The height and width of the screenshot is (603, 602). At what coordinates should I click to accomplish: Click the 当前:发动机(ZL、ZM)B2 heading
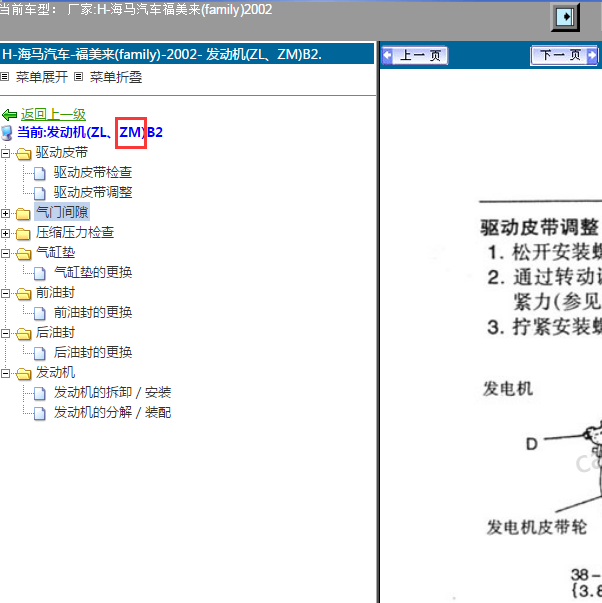pyautogui.click(x=90, y=132)
